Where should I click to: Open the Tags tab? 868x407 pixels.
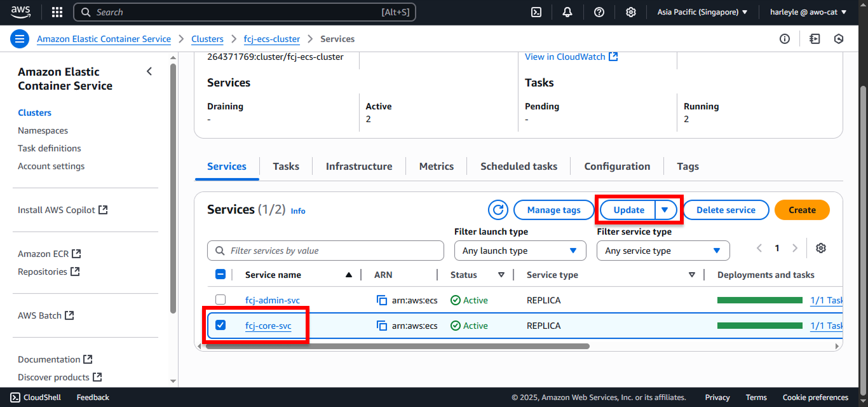[688, 166]
